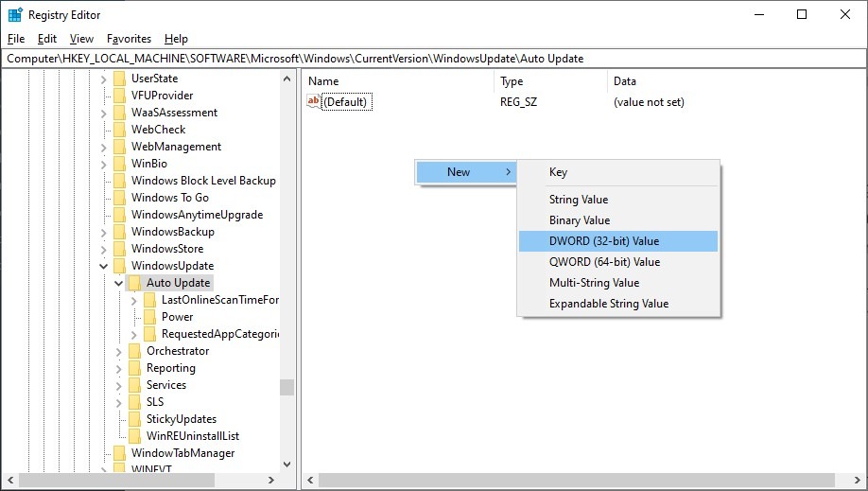Select the Reporting folder icon
Screen dimensions: 868x491
click(134, 369)
